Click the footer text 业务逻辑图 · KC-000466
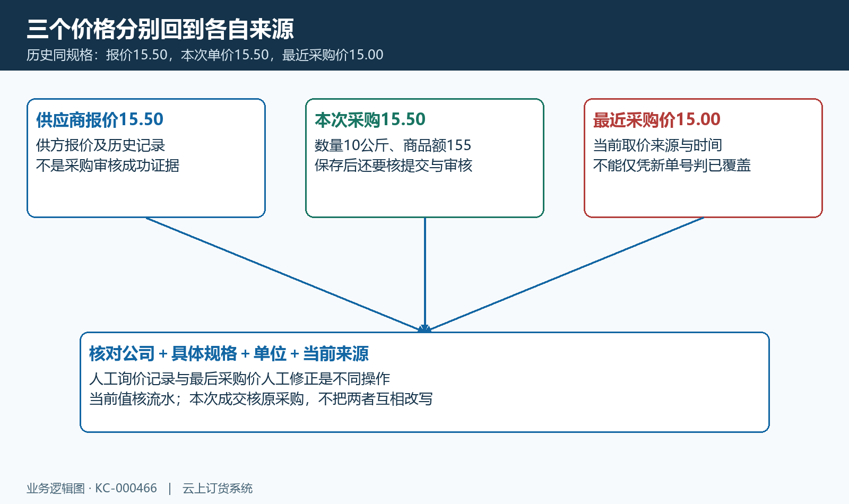 coord(92,489)
